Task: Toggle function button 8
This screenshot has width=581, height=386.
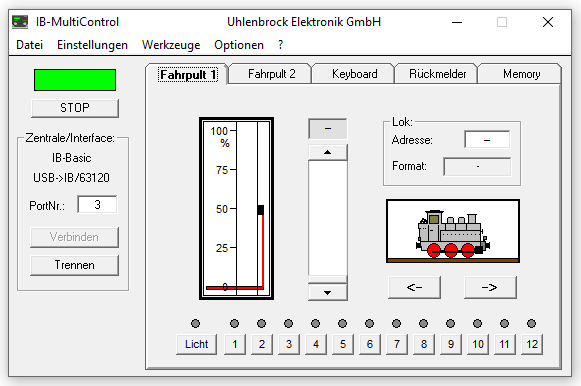Action: click(424, 344)
